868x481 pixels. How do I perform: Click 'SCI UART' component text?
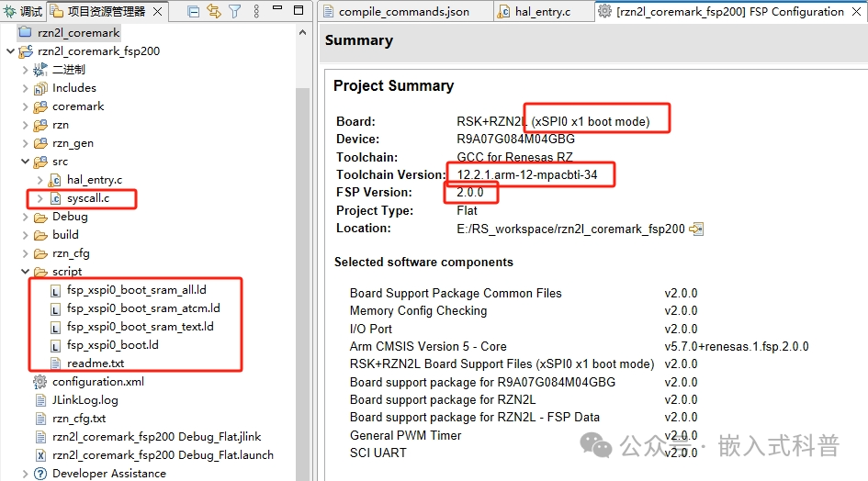378,453
